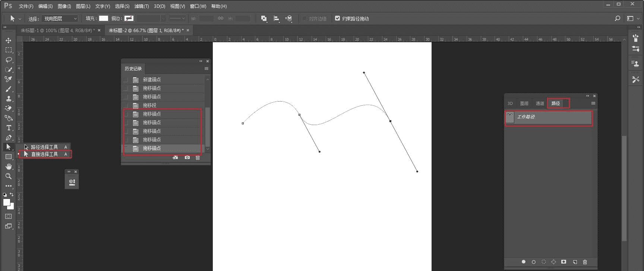
Task: Toggle history source box beside 新建锚点
Action: 126,80
